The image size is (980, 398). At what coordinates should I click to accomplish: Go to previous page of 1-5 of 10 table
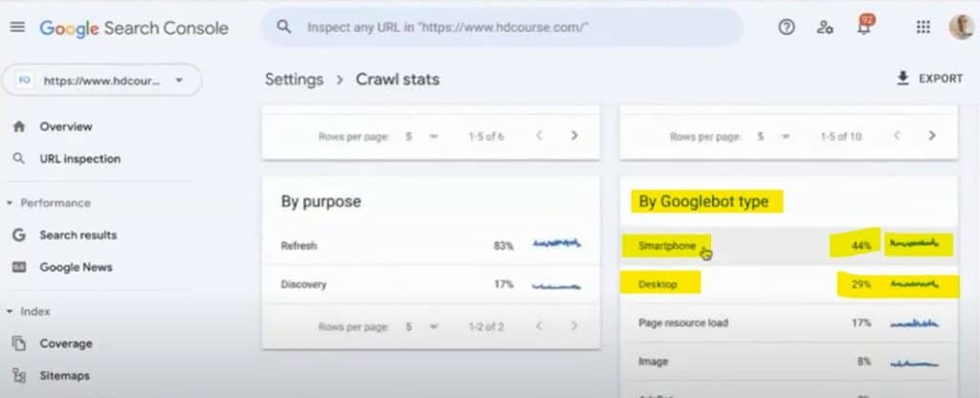pos(897,136)
